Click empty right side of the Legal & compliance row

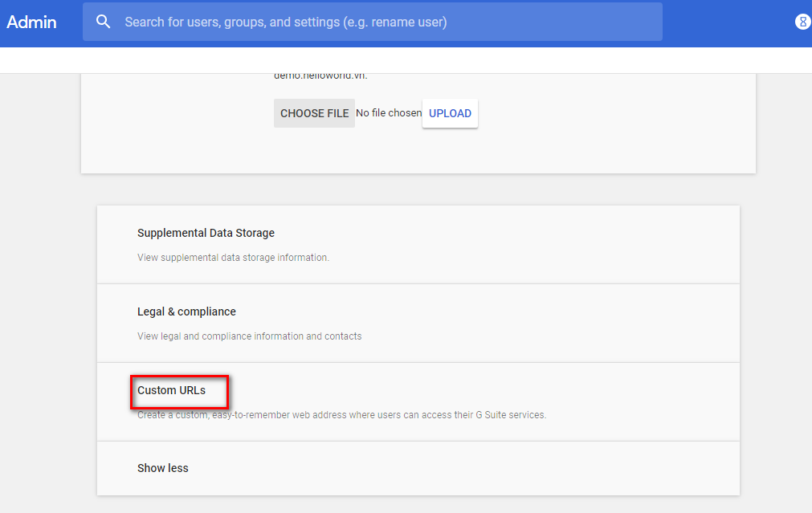(x=643, y=323)
